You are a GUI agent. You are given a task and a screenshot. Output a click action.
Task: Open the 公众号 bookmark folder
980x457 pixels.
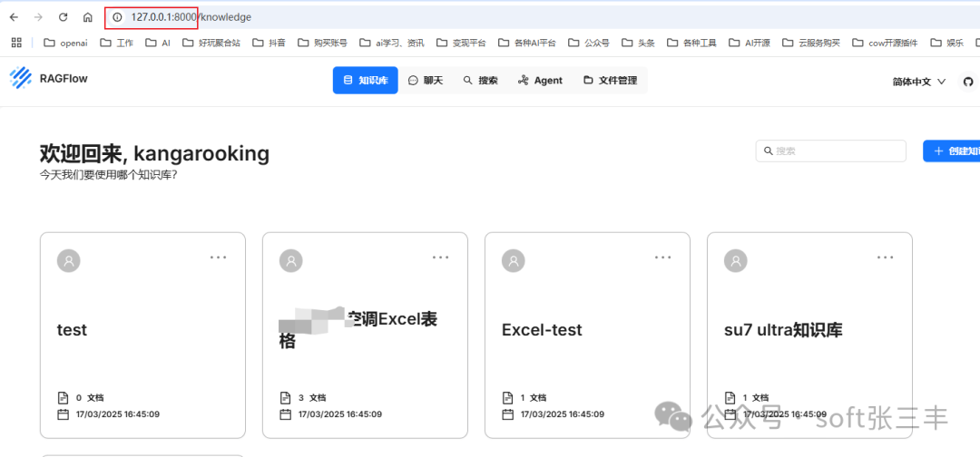click(589, 44)
